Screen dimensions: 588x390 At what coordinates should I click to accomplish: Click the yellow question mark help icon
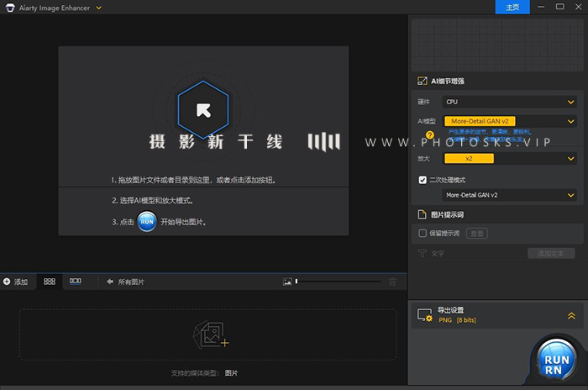click(x=430, y=134)
